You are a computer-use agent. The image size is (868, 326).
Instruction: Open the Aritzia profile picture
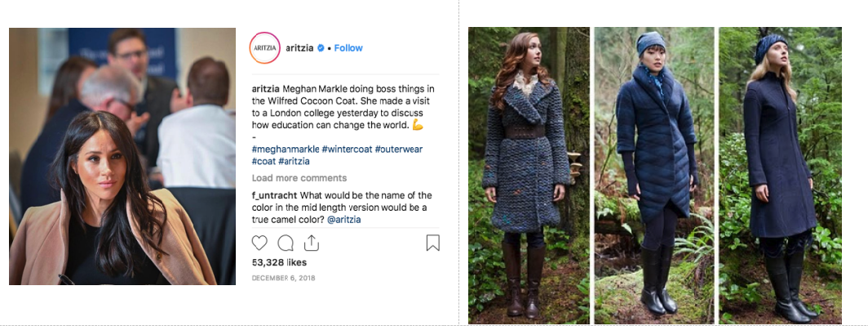[264, 47]
